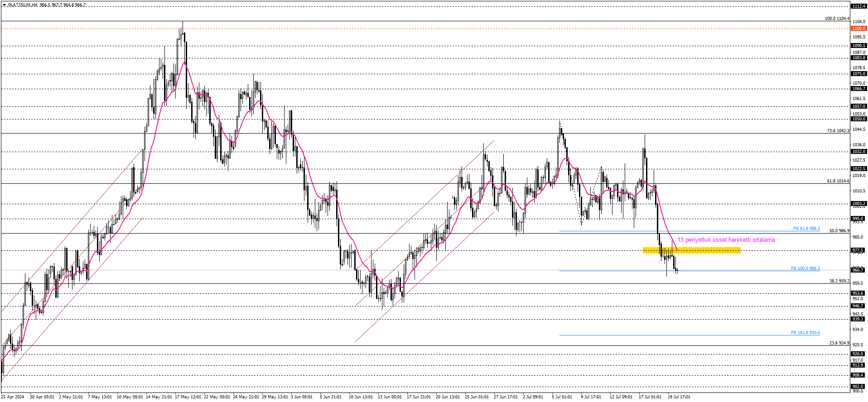Viewport: 868px width, 402px height.
Task: Click the Fibonacci label '61.8 1014.6'
Action: pyautogui.click(x=838, y=181)
